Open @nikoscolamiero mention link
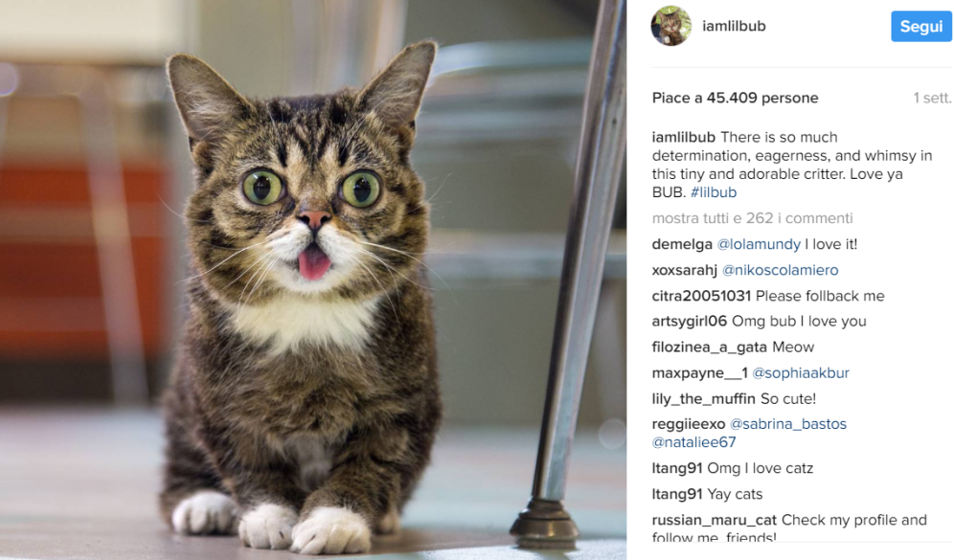This screenshot has height=560, width=954. 780,270
